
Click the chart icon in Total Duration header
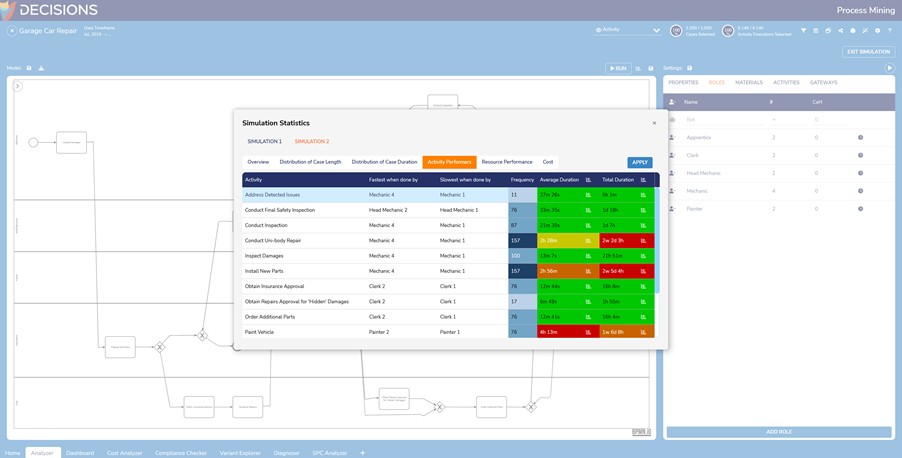pos(643,180)
